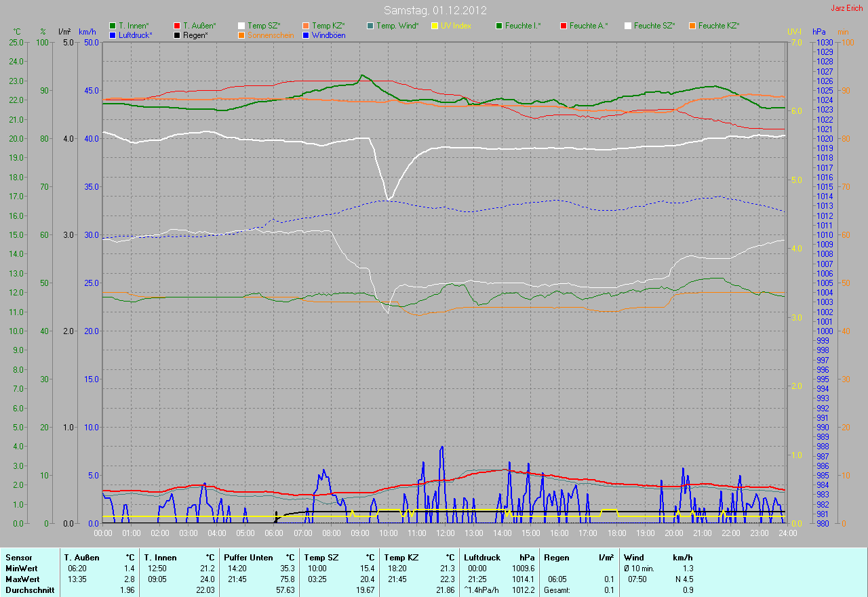Click the orange Temp KZ legend marker
Viewport: 868px width, 597px height.
coord(306,26)
